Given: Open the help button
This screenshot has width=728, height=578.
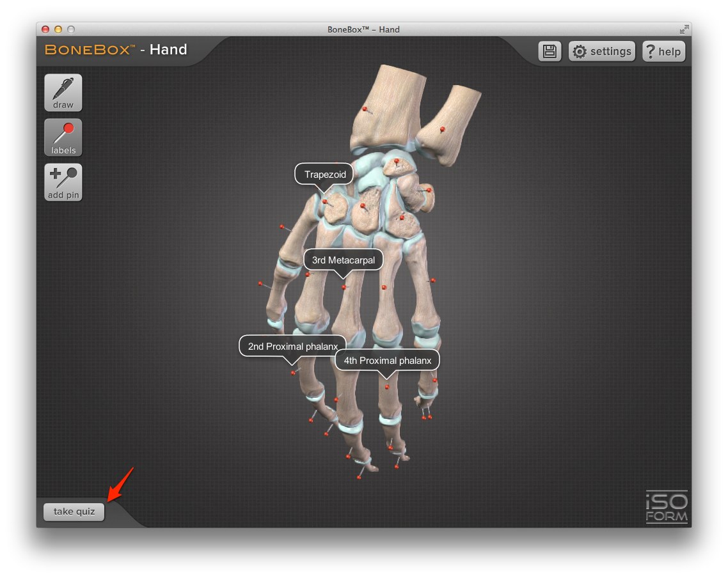Looking at the screenshot, I should (663, 51).
